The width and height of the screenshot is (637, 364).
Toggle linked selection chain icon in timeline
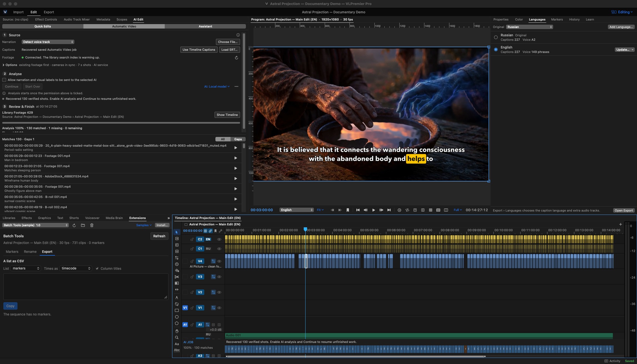210,231
